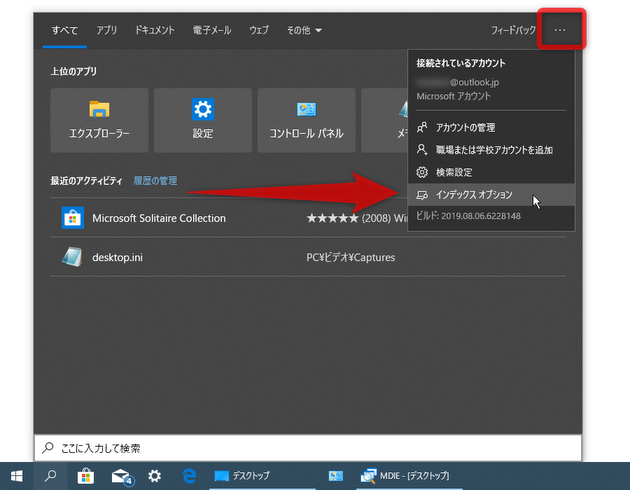Click the add work or school account icon
The image size is (630, 490).
point(422,150)
